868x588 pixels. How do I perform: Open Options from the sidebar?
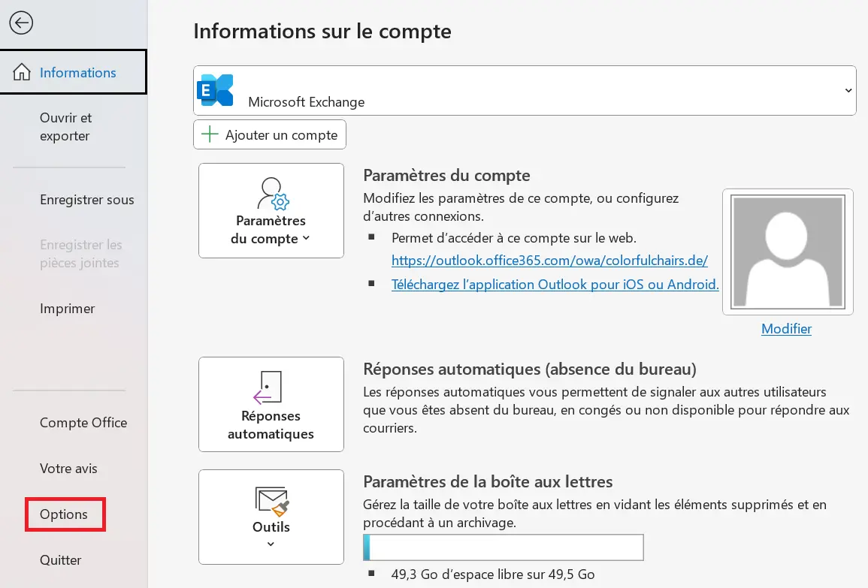pyautogui.click(x=64, y=514)
